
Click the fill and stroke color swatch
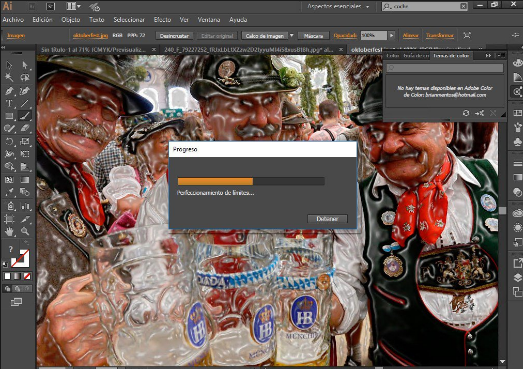point(20,259)
